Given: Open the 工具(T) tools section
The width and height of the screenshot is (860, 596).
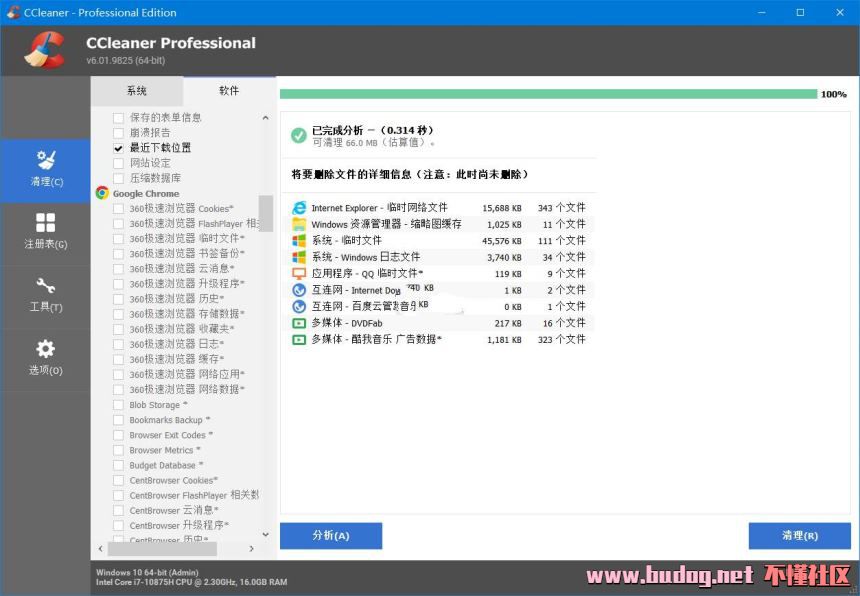Looking at the screenshot, I should (x=46, y=297).
